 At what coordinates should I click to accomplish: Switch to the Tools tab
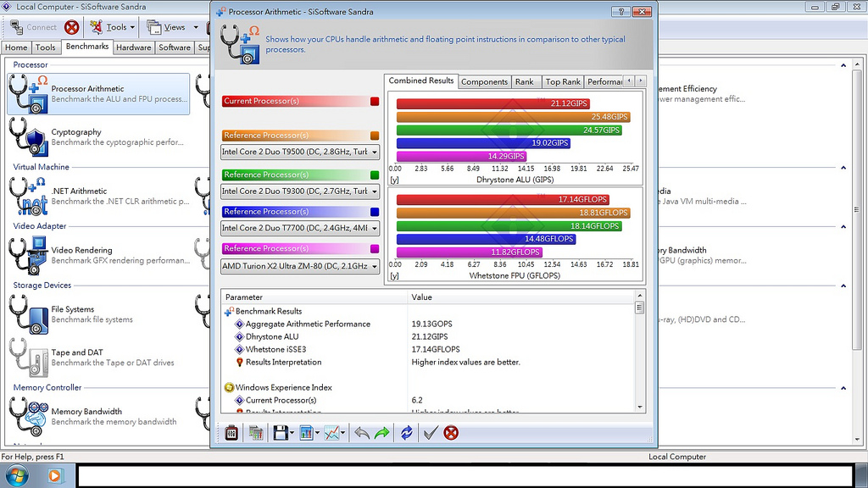pyautogui.click(x=46, y=47)
